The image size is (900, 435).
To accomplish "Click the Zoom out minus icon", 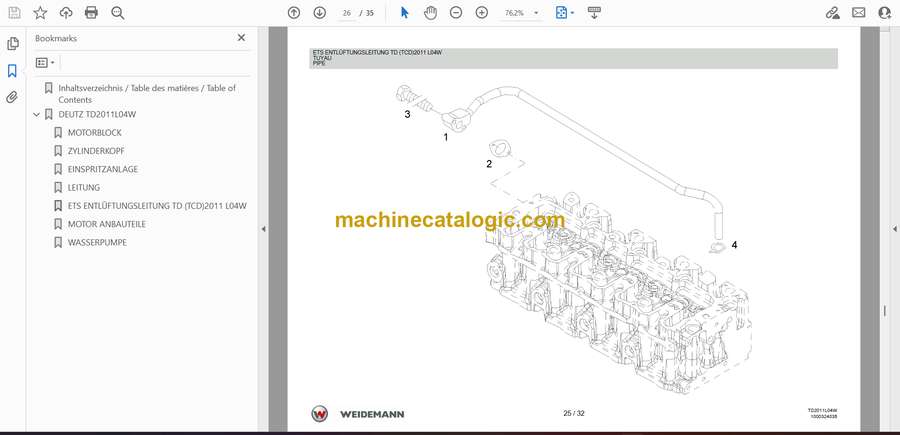I will [456, 13].
